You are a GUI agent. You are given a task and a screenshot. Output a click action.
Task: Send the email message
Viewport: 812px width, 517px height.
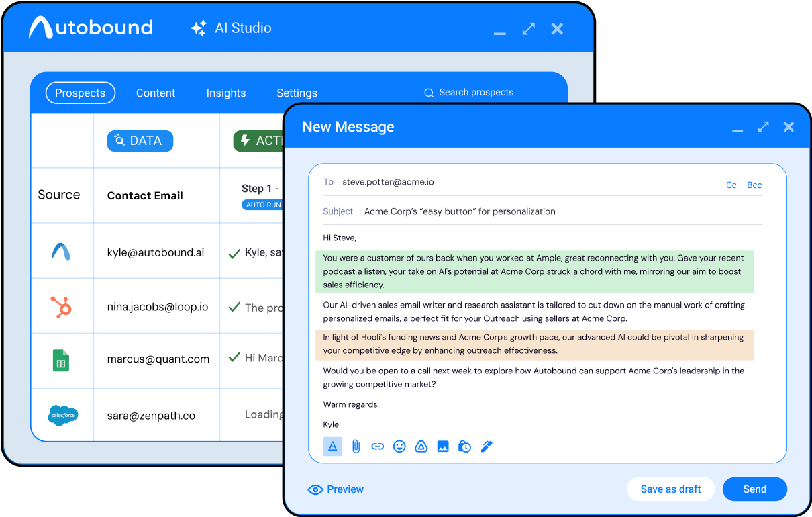tap(755, 489)
